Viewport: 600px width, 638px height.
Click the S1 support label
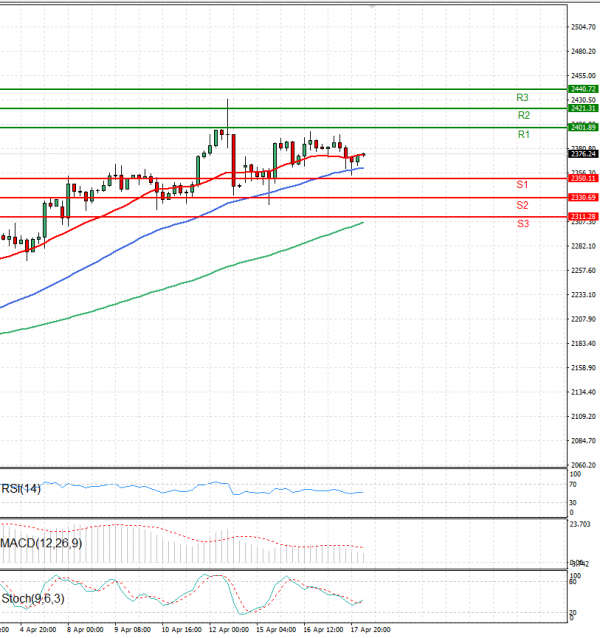(522, 185)
